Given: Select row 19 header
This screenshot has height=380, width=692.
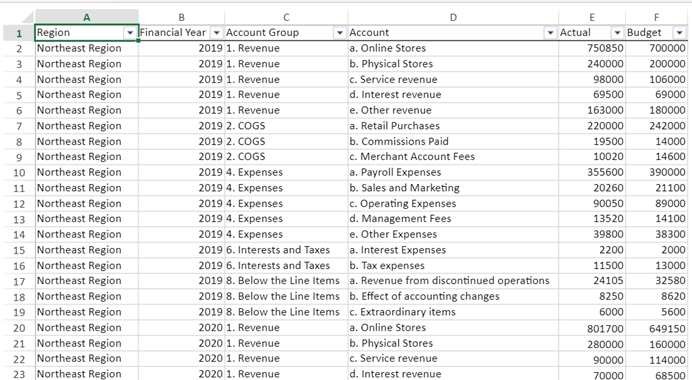Looking at the screenshot, I should (x=19, y=312).
